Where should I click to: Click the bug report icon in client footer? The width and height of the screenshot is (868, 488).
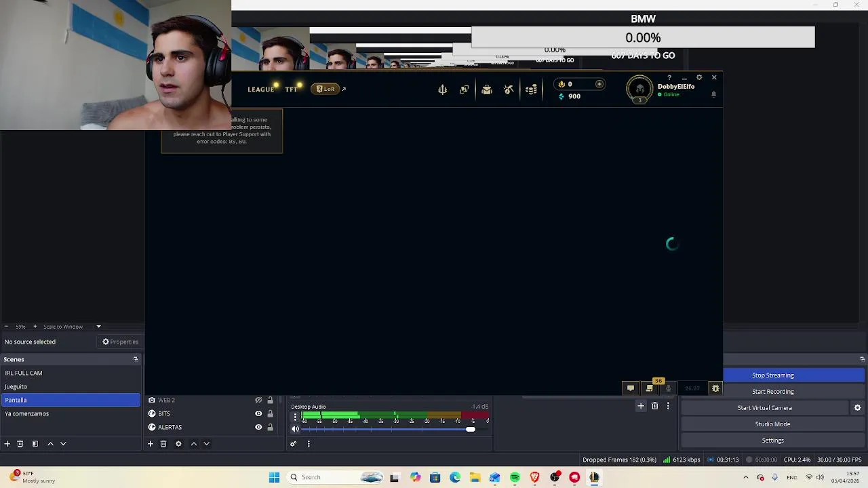point(715,388)
